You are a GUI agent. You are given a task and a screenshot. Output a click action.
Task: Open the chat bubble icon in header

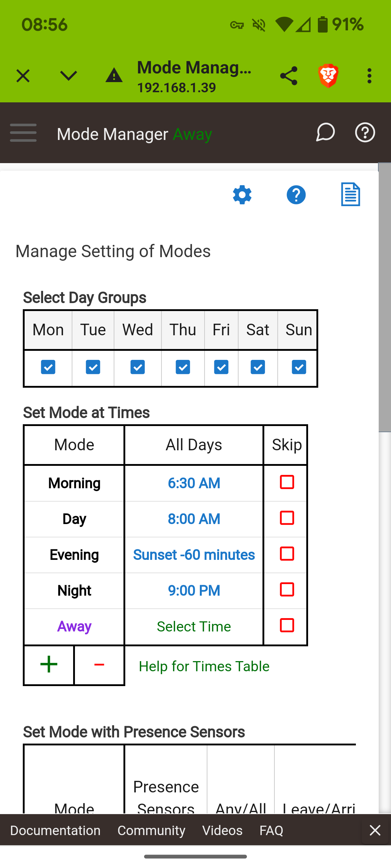(x=325, y=132)
